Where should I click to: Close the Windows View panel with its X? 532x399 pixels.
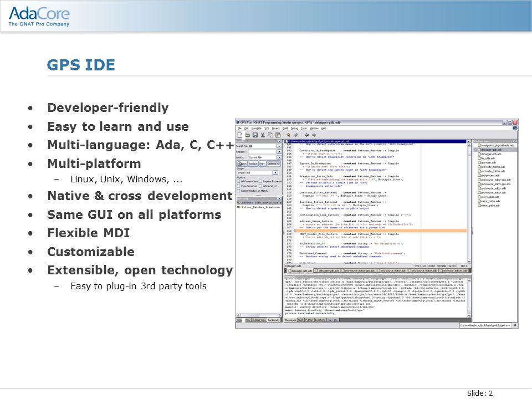pos(515,141)
